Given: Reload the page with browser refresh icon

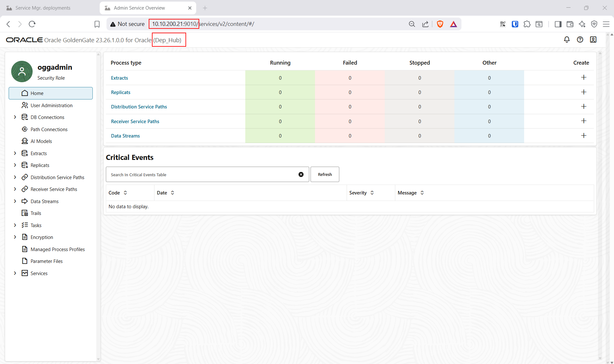Looking at the screenshot, I should (32, 24).
